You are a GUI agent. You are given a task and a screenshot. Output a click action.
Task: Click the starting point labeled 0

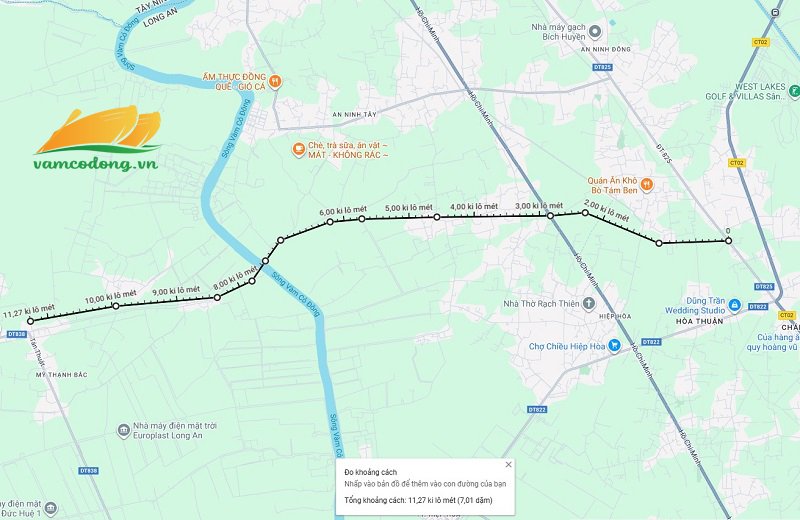[x=729, y=240]
